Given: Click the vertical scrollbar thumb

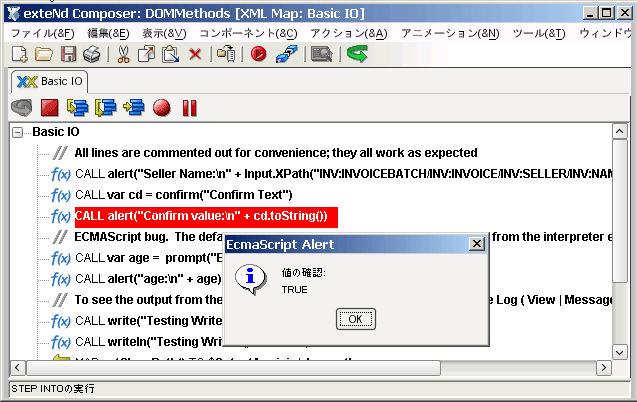Looking at the screenshot, I should (x=620, y=211).
